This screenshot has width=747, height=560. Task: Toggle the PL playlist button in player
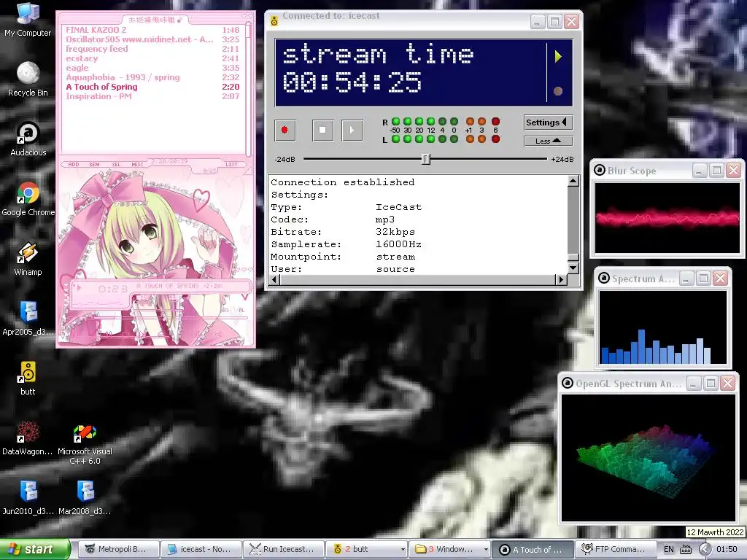(241, 310)
